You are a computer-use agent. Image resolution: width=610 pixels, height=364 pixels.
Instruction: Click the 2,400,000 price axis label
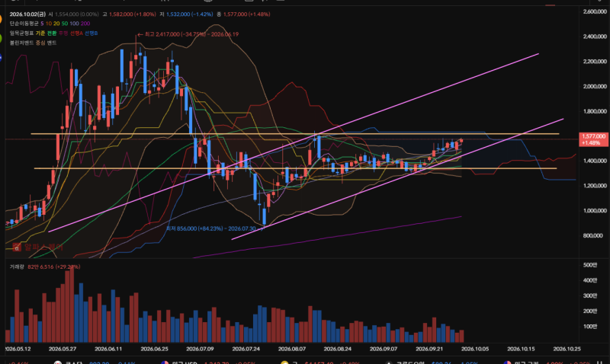point(595,37)
